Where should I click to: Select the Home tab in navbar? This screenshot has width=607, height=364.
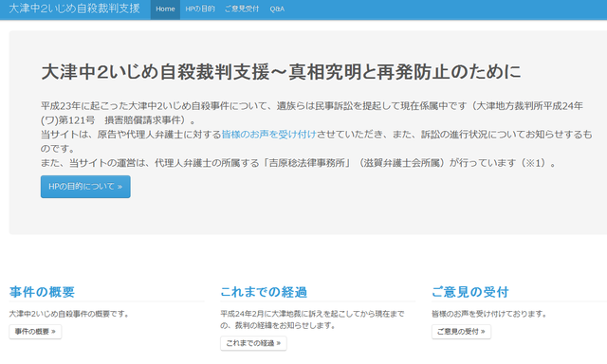pos(165,9)
